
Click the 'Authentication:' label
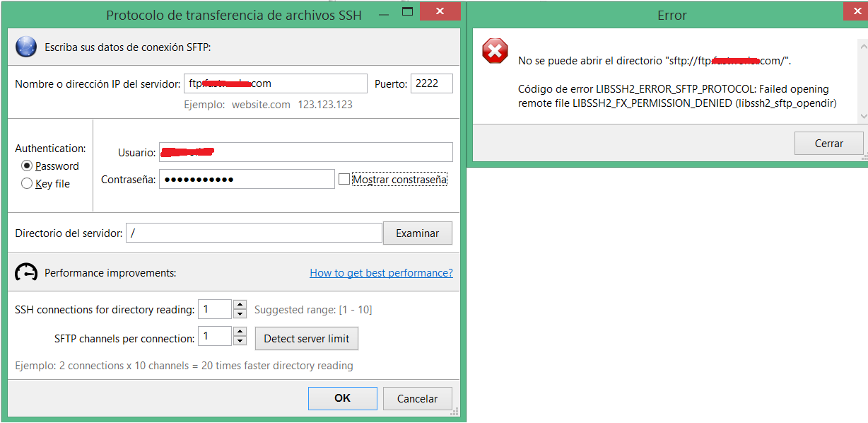pyautogui.click(x=50, y=149)
